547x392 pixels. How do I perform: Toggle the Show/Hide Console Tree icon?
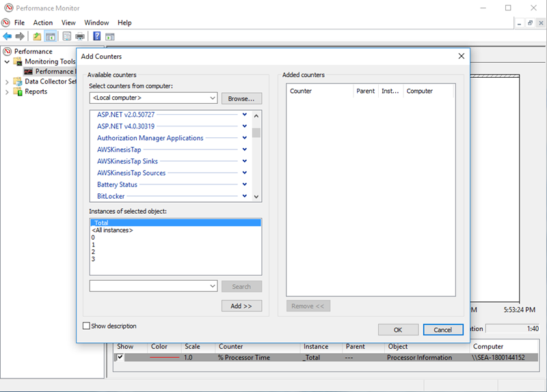(x=50, y=36)
